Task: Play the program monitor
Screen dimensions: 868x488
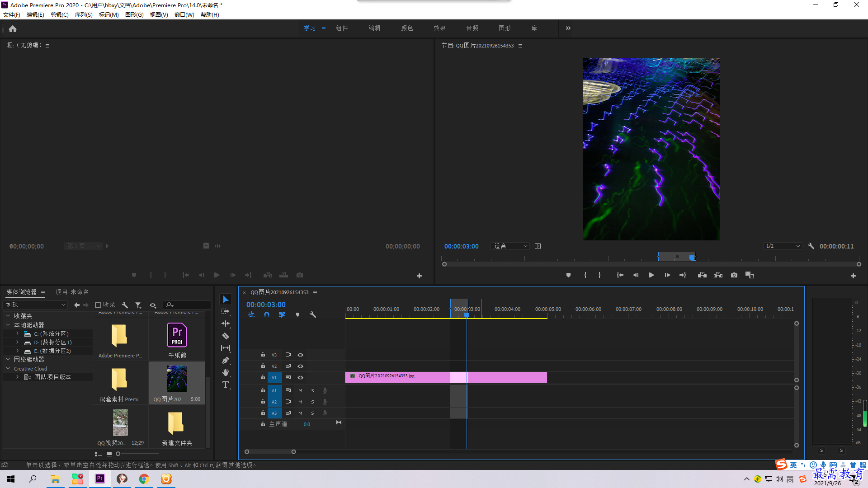Action: click(651, 275)
